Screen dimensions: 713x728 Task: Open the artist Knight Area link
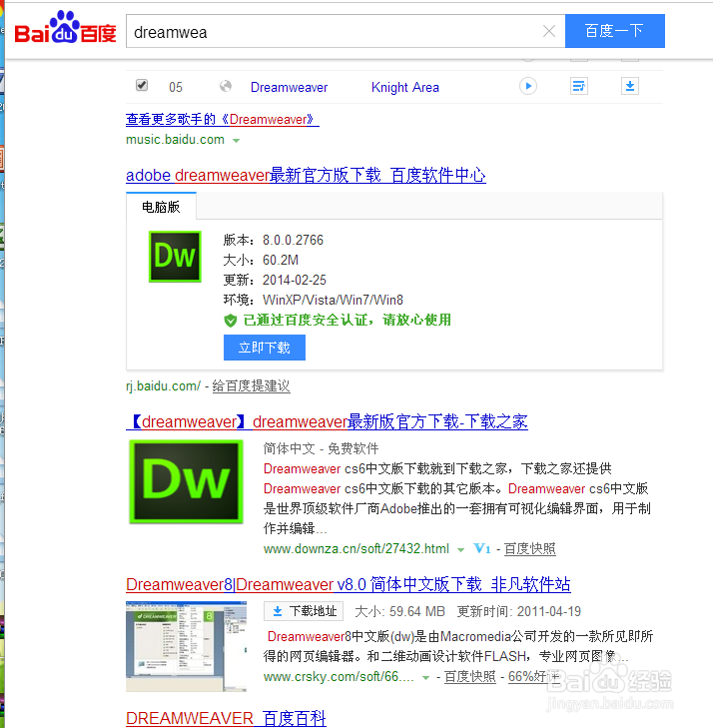click(404, 87)
